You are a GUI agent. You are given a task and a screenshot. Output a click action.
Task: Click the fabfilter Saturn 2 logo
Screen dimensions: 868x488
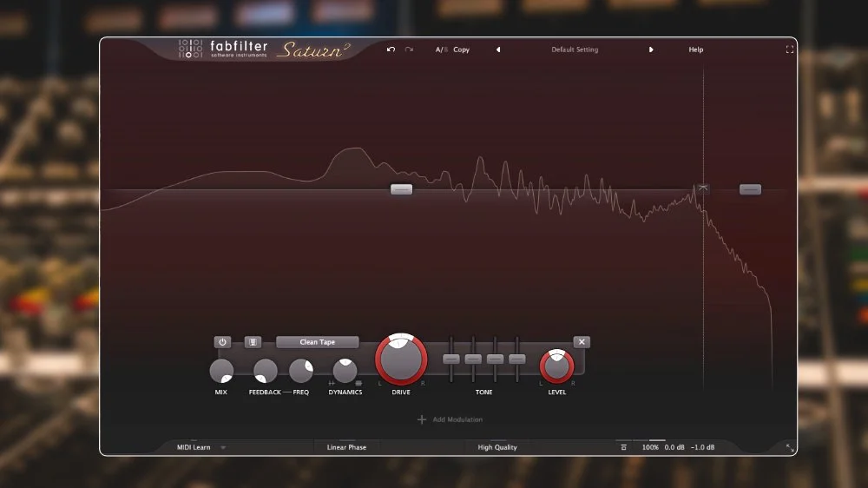pyautogui.click(x=264, y=49)
